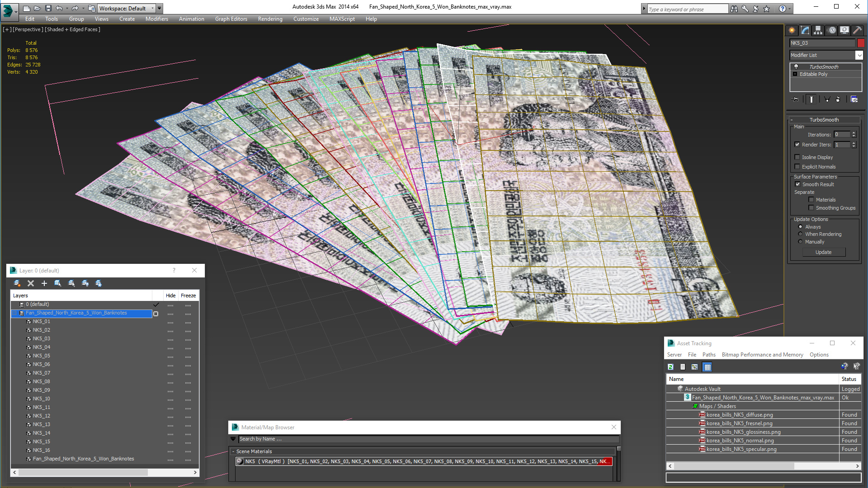Enable Isoline Display checkbox

click(797, 157)
